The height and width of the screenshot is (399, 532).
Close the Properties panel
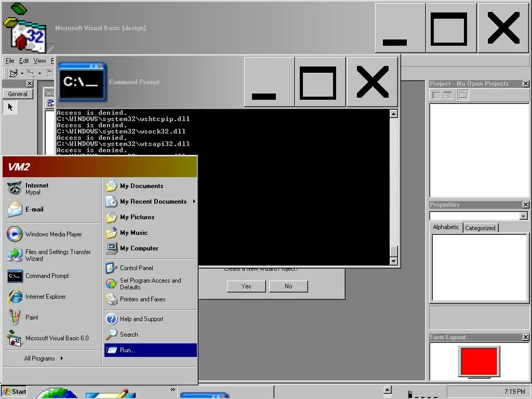pos(526,205)
